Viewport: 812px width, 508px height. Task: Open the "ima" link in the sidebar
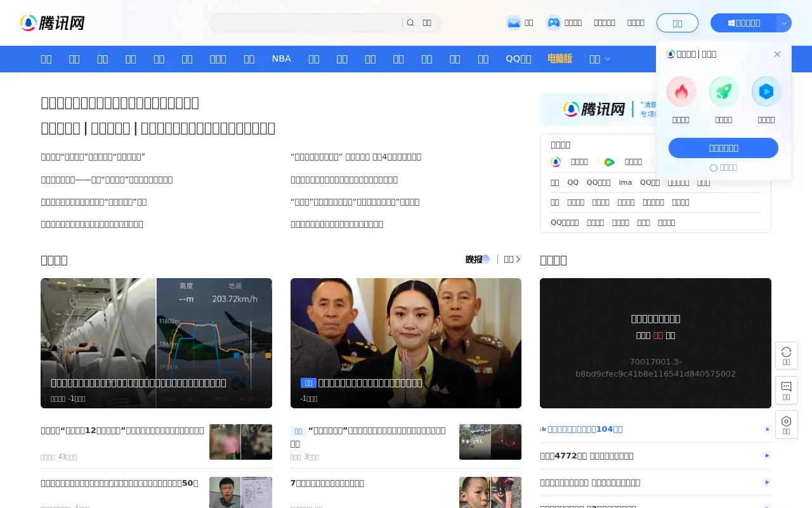[x=625, y=182]
